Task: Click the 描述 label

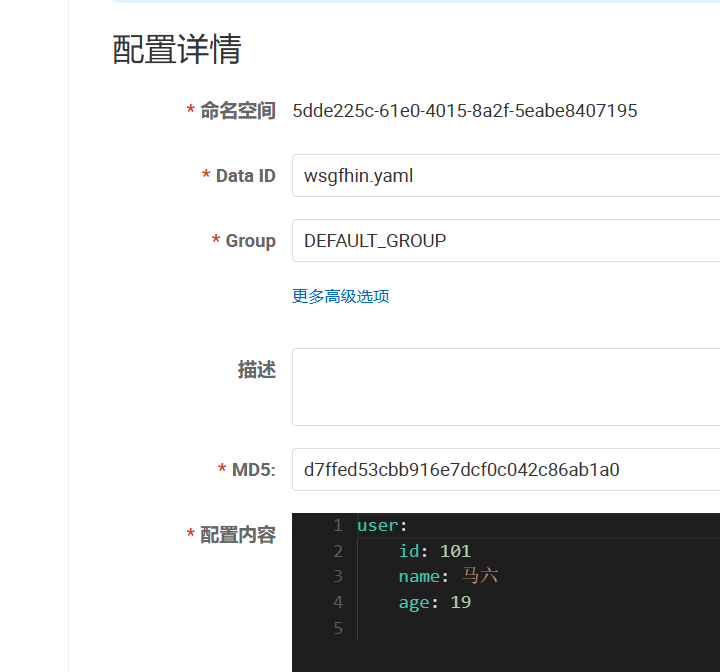Action: tap(257, 369)
